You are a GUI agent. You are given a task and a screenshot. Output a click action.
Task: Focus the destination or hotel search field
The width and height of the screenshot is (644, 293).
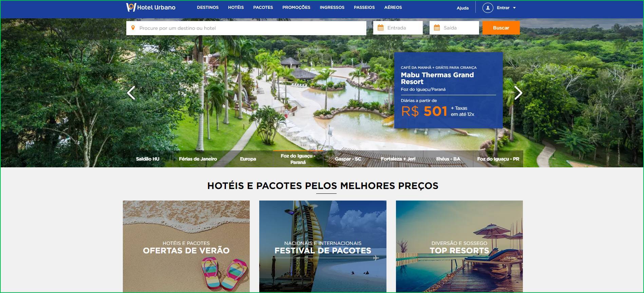(x=246, y=28)
